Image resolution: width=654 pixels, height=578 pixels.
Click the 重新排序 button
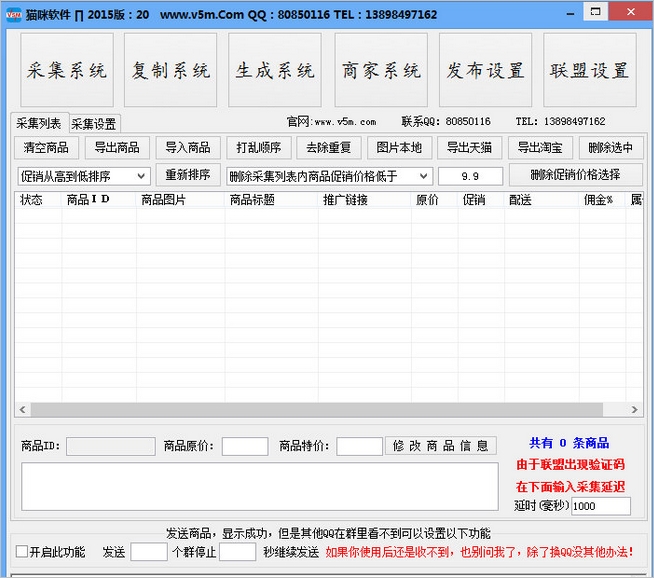click(x=188, y=175)
